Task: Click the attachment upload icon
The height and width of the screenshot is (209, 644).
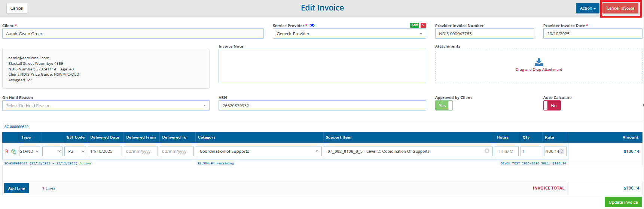Action: [538, 62]
